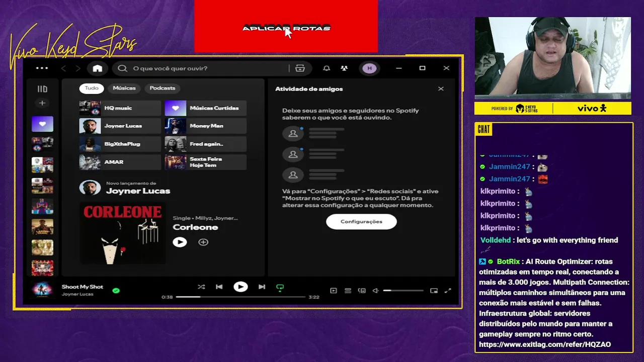Viewport: 644px width, 362px height.
Task: Select 'Atividade de amigos' heading
Action: click(309, 89)
